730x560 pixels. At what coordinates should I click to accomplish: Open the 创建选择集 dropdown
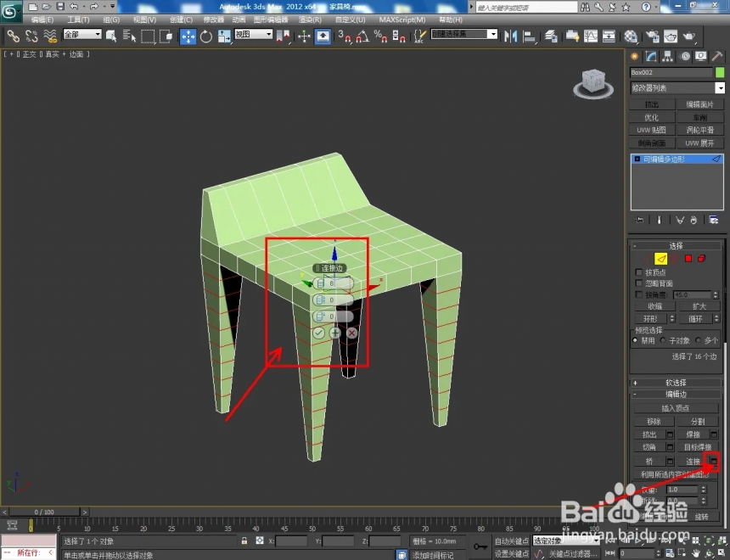pos(464,34)
